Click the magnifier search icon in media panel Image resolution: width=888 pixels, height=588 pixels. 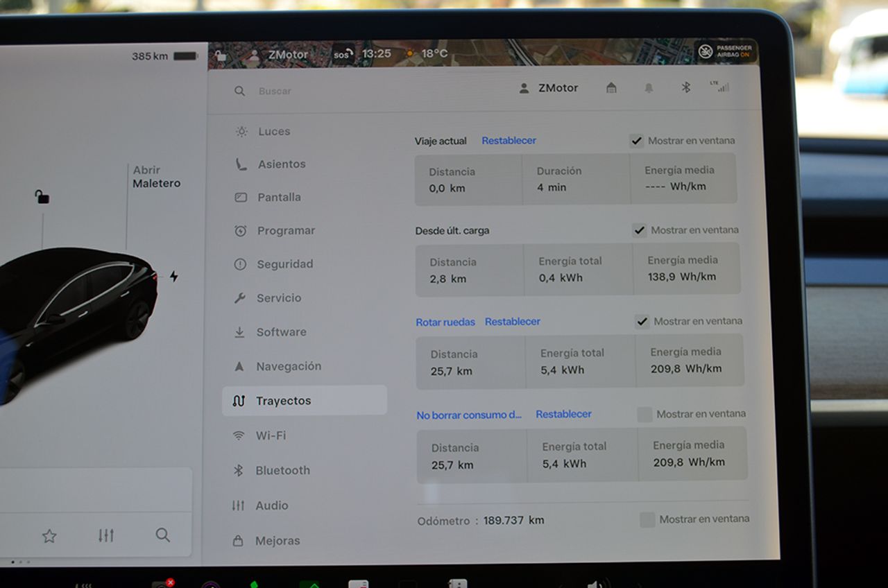(x=162, y=535)
